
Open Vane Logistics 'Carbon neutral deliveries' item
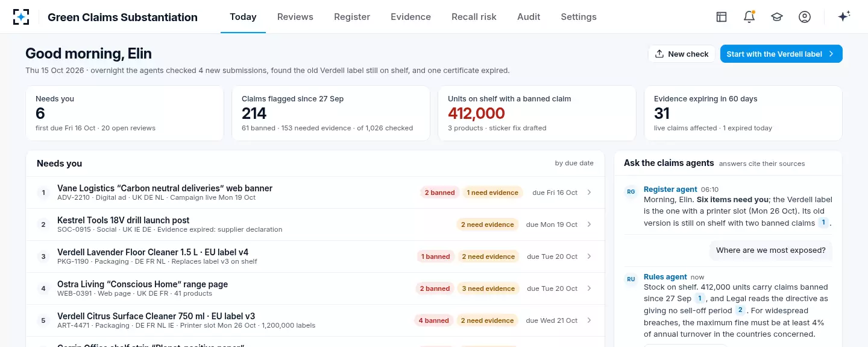(315, 193)
